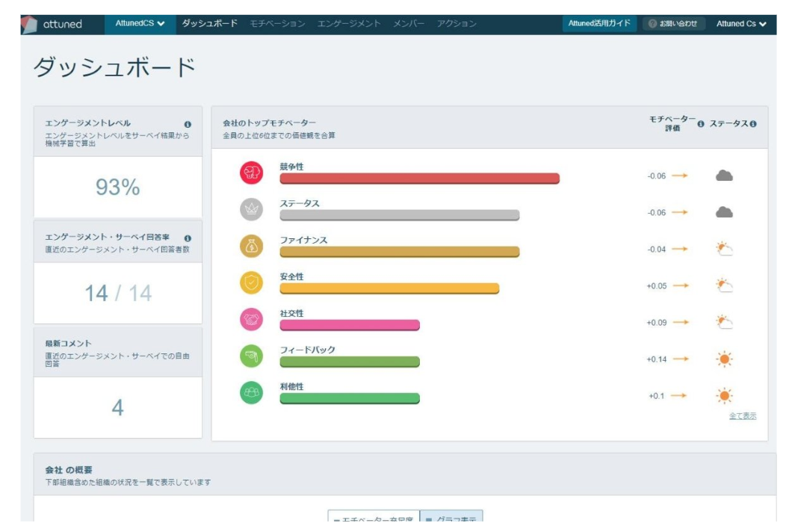Screen dimensions: 792x532
Task: Click the ファイナンス money bag icon
Action: pos(251,247)
